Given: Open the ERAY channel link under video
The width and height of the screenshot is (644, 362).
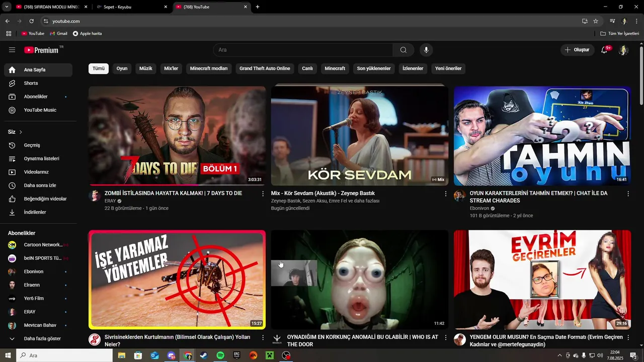Looking at the screenshot, I should (x=110, y=201).
